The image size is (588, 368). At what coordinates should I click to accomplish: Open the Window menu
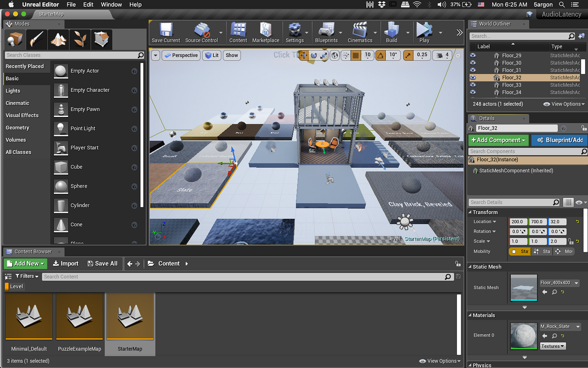[111, 5]
